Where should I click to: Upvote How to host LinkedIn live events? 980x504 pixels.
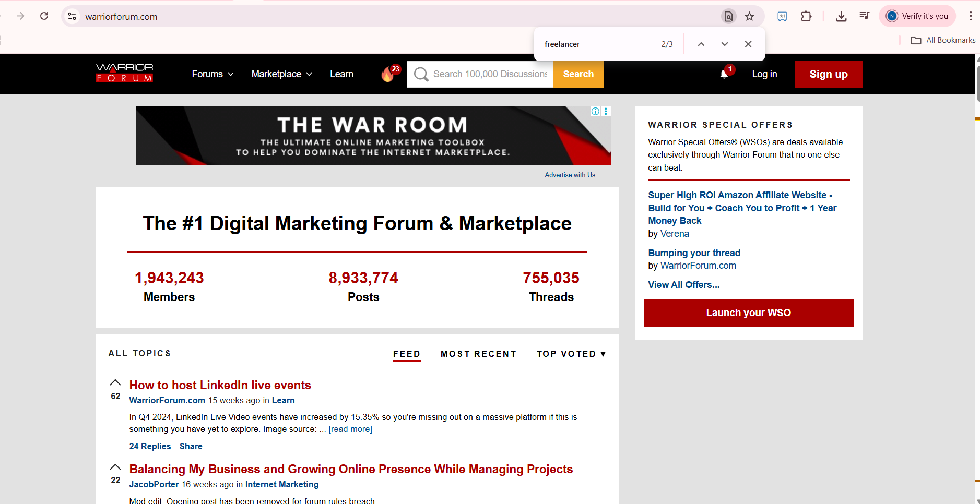(115, 382)
